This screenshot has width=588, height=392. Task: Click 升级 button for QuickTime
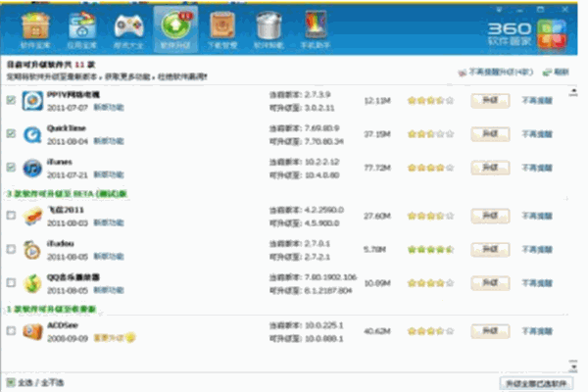(x=490, y=134)
